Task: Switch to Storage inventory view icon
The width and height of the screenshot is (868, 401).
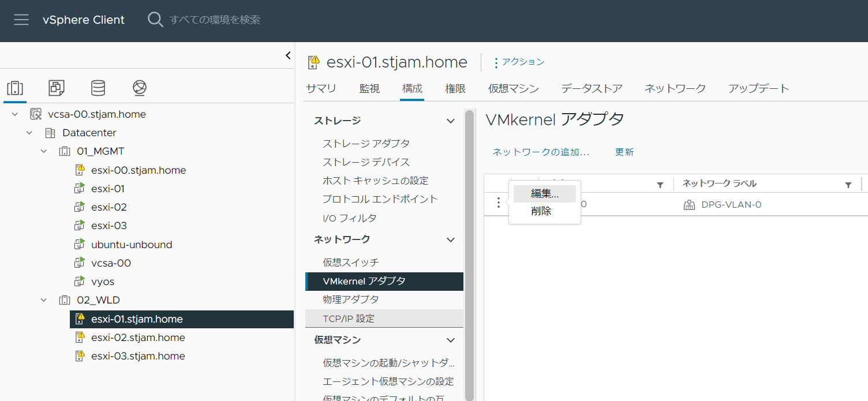Action: (x=98, y=88)
